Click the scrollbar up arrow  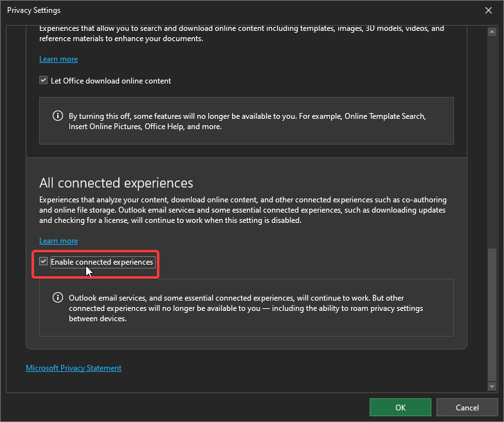pyautogui.click(x=492, y=30)
